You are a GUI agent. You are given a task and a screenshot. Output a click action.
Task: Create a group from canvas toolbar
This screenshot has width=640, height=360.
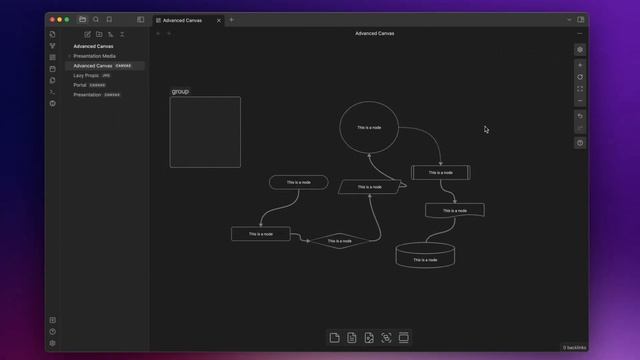(x=403, y=338)
